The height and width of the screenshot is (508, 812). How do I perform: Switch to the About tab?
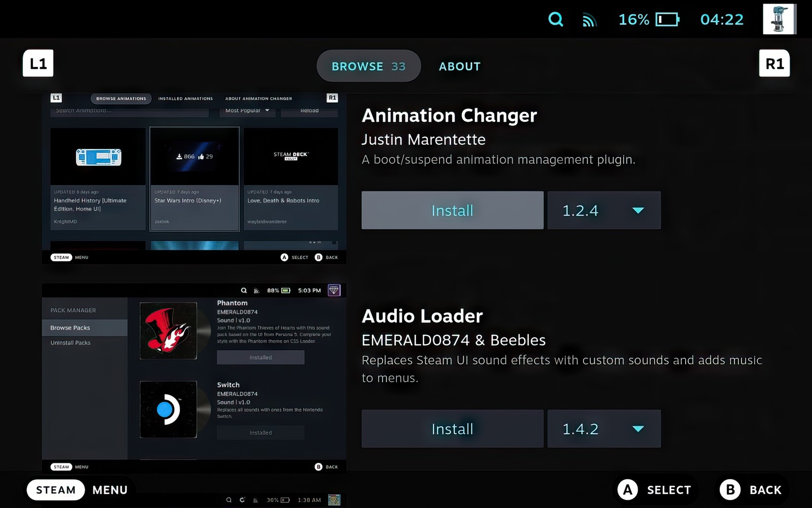coord(460,67)
